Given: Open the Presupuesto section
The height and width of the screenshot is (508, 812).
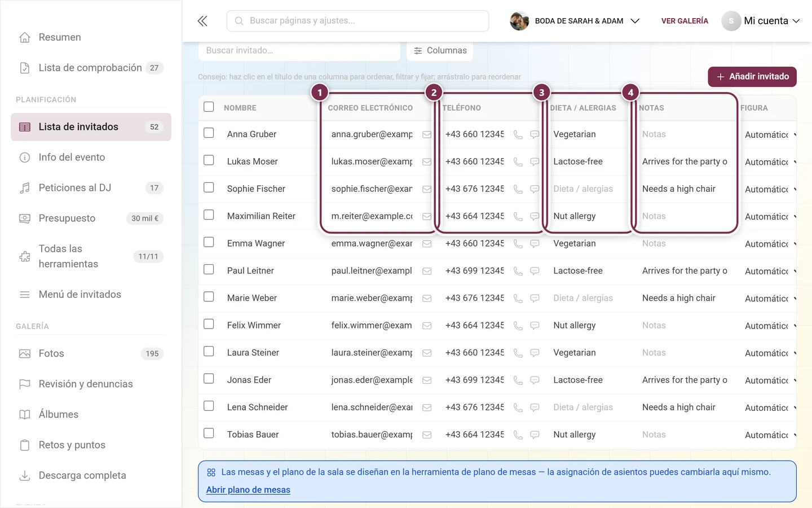Looking at the screenshot, I should (91, 218).
